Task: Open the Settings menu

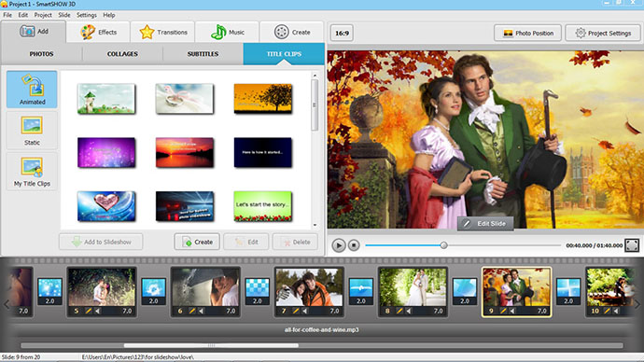Action: coord(86,15)
